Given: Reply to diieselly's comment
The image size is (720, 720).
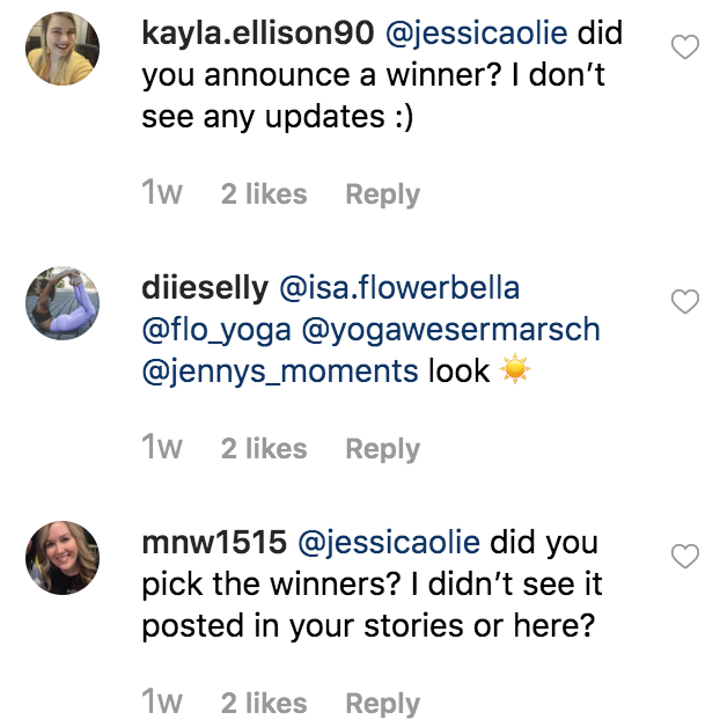Looking at the screenshot, I should 382,449.
